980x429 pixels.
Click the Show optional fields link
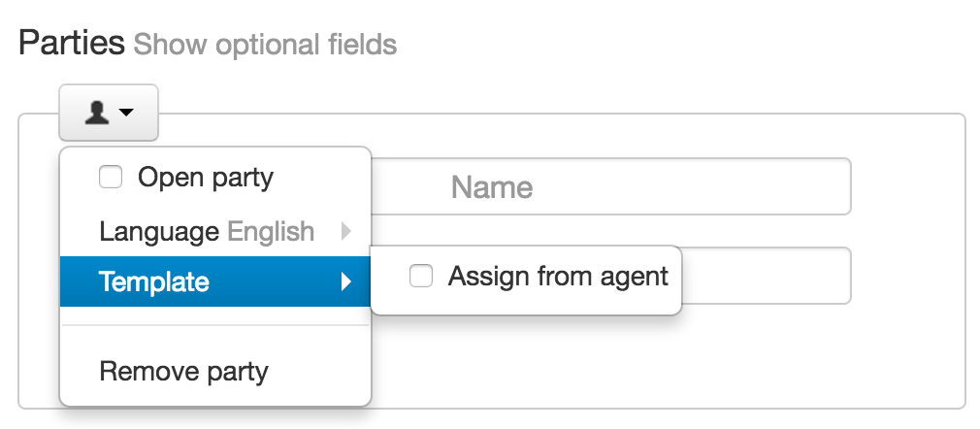click(x=265, y=45)
